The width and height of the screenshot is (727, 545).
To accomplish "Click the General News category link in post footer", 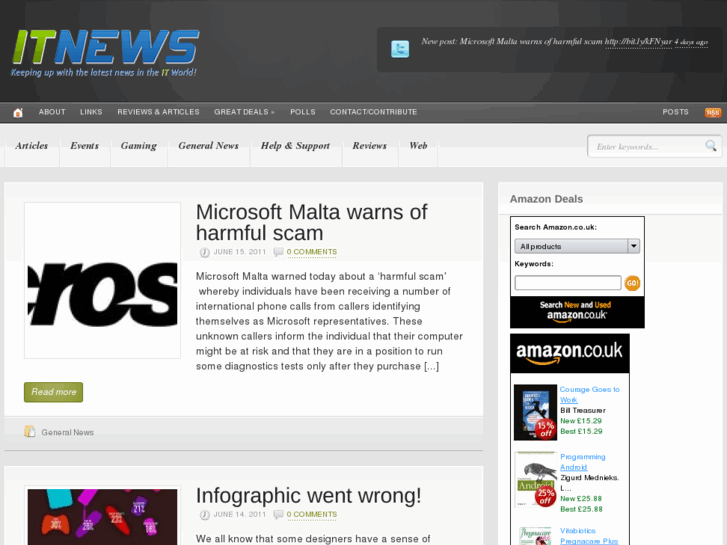I will (67, 432).
